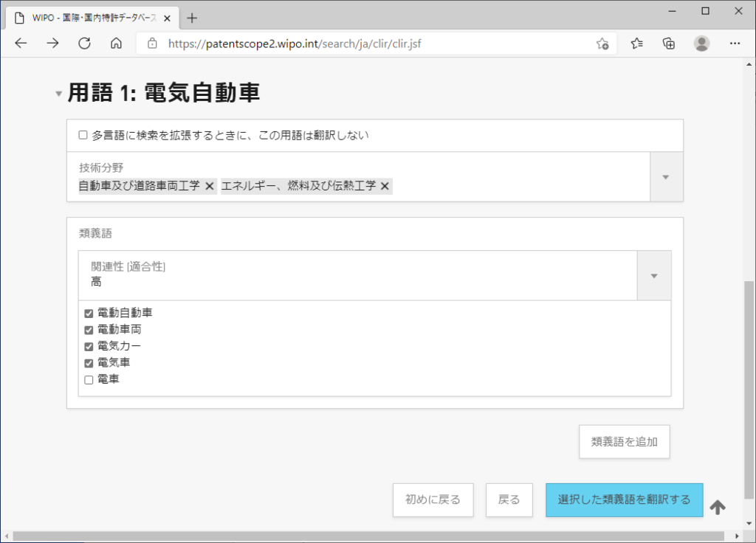
Task: Click 選択した類義語を翻訳する button
Action: click(x=624, y=500)
